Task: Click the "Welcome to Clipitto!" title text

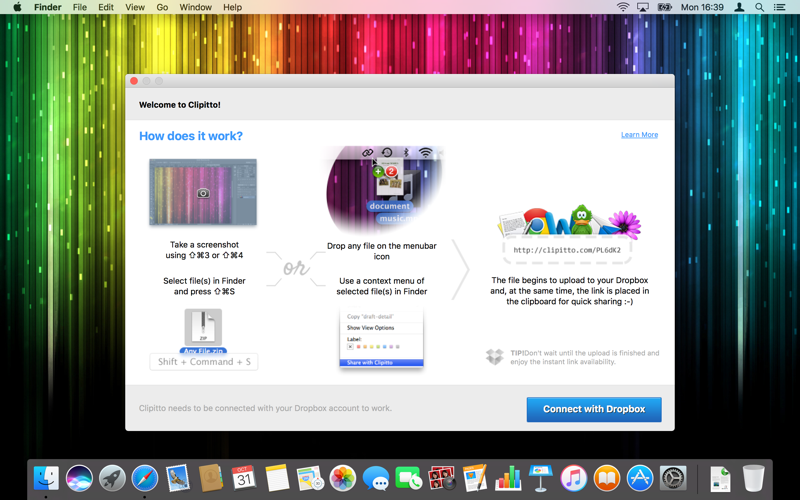Action: pyautogui.click(x=180, y=105)
